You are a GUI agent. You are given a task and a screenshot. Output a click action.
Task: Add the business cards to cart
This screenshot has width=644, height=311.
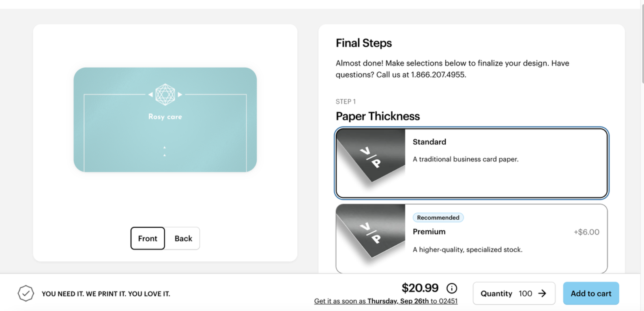coord(591,293)
